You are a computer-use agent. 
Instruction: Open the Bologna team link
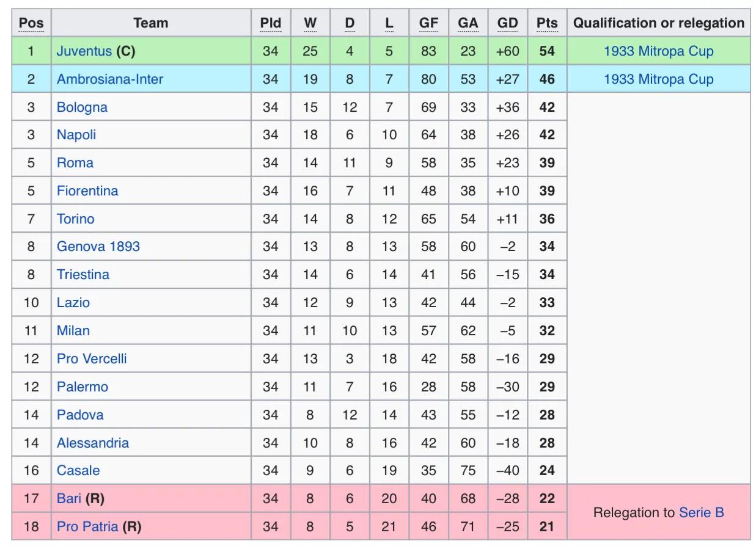pos(82,107)
